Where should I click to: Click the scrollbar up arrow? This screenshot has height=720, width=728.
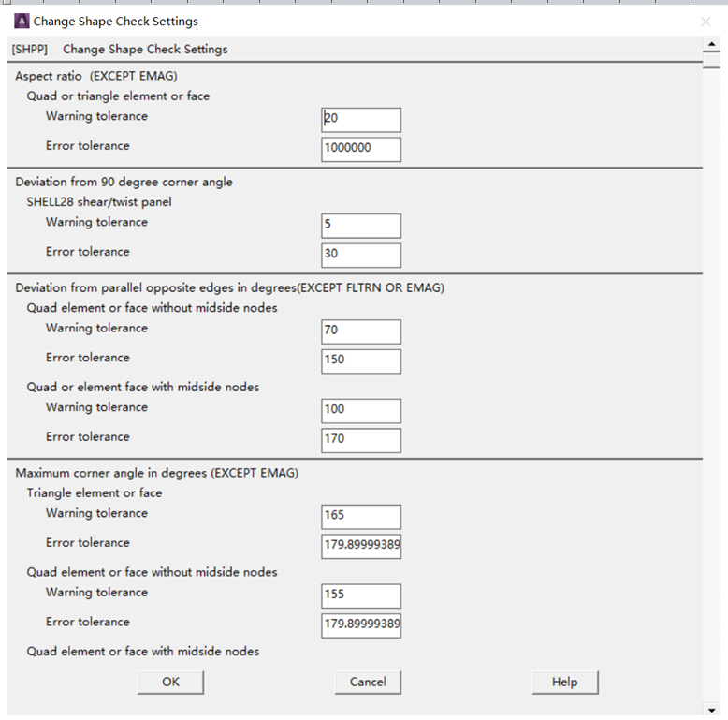tap(711, 44)
